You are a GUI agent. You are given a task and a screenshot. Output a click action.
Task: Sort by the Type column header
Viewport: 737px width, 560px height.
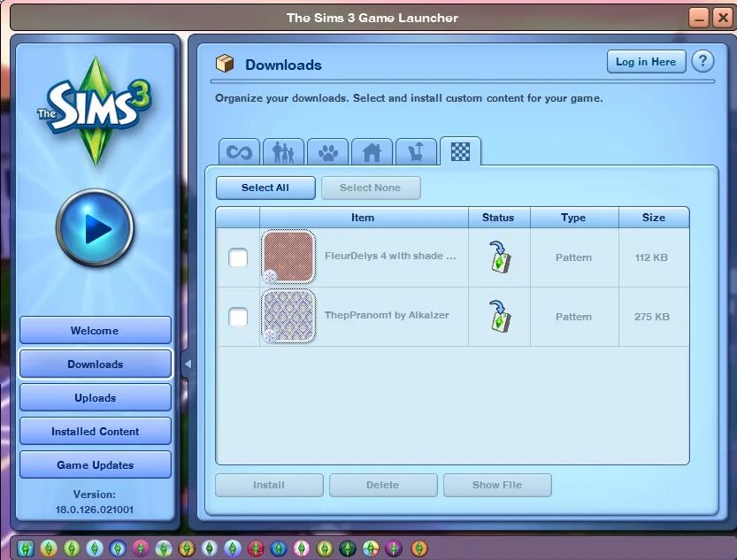coord(574,218)
